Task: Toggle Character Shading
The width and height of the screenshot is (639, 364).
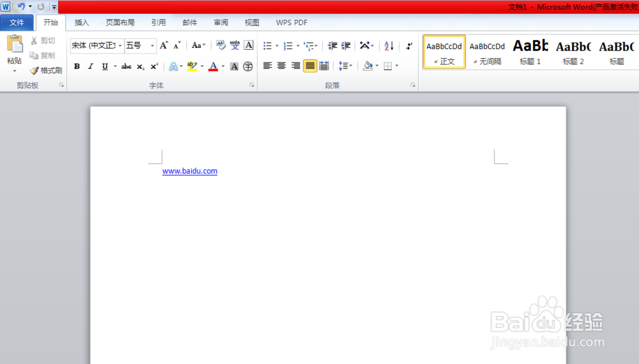Action: click(x=234, y=66)
